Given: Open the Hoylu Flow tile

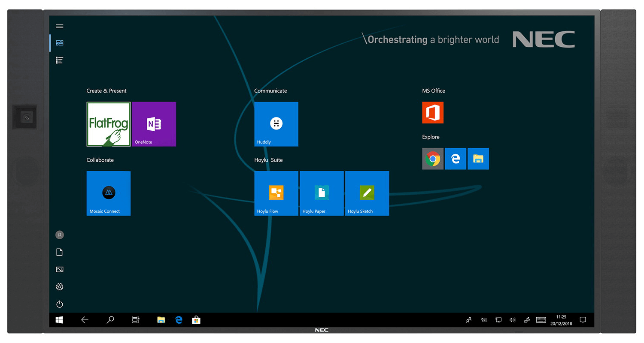Looking at the screenshot, I should (276, 193).
